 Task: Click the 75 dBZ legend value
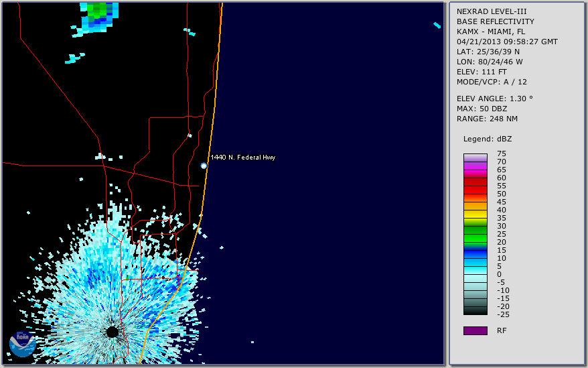(502, 154)
